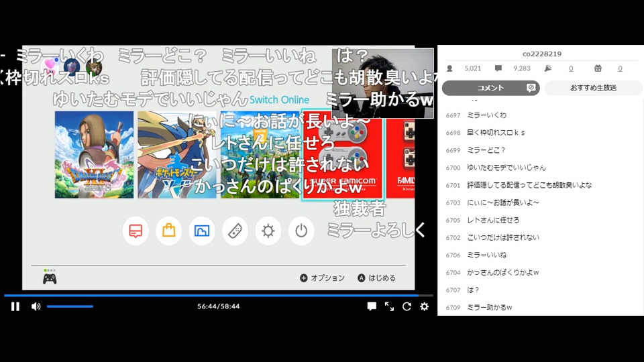The width and height of the screenshot is (644, 362).
Task: Select the Family Computer Switch Online tile
Action: pyautogui.click(x=400, y=155)
